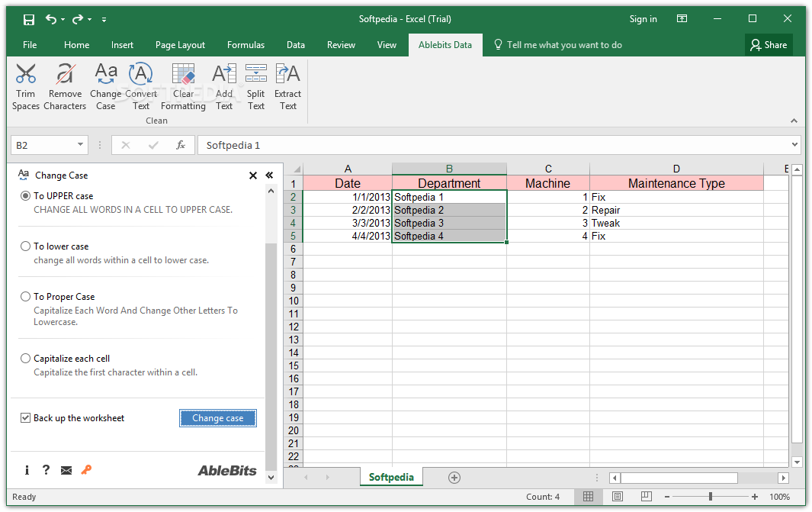Viewport: 812px width, 512px height.
Task: Undo the last action
Action: [x=51, y=19]
